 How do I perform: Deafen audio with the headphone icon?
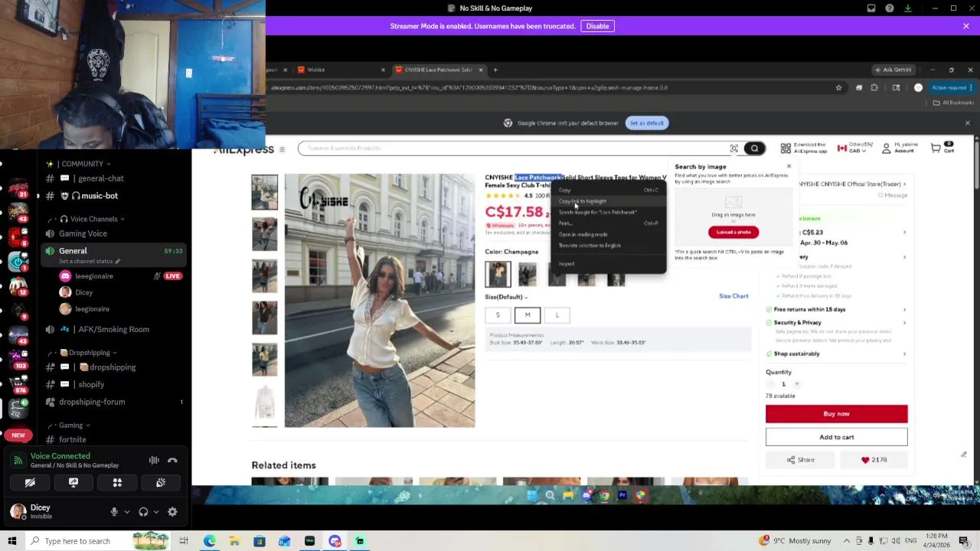point(143,512)
